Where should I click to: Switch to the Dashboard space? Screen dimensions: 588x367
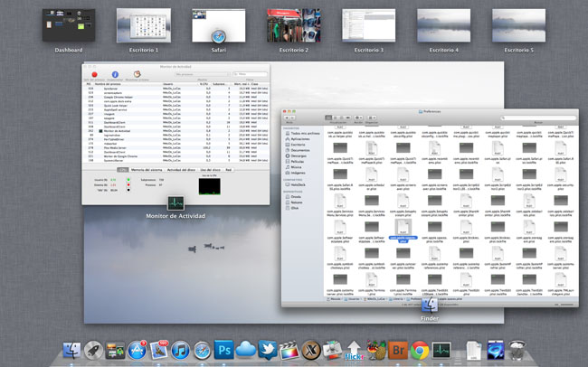point(68,25)
